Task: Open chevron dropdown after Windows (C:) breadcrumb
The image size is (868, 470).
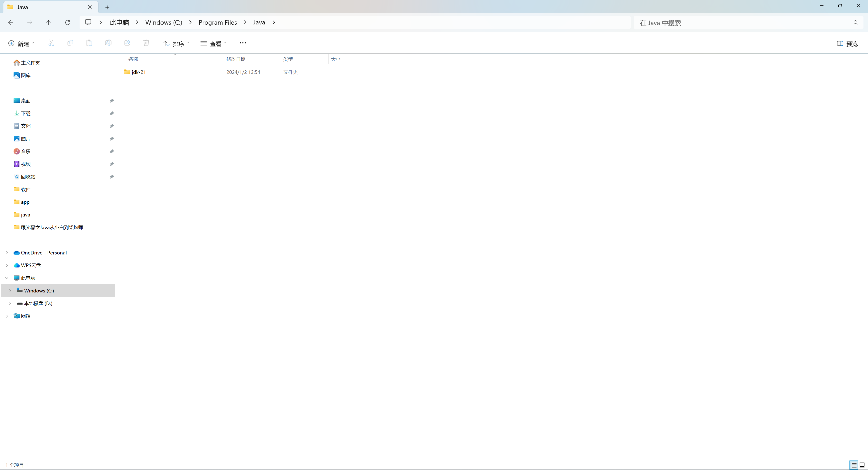Action: [x=190, y=22]
